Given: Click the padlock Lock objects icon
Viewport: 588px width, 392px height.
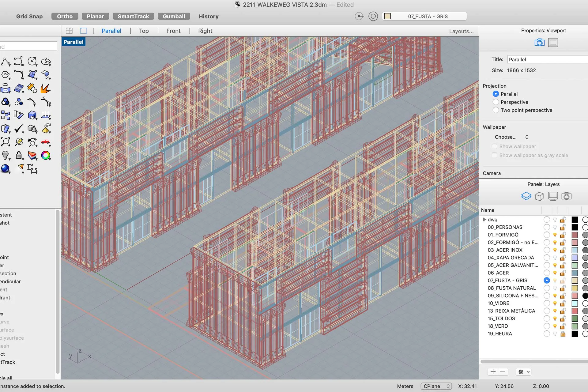Looking at the screenshot, I should 18,155.
